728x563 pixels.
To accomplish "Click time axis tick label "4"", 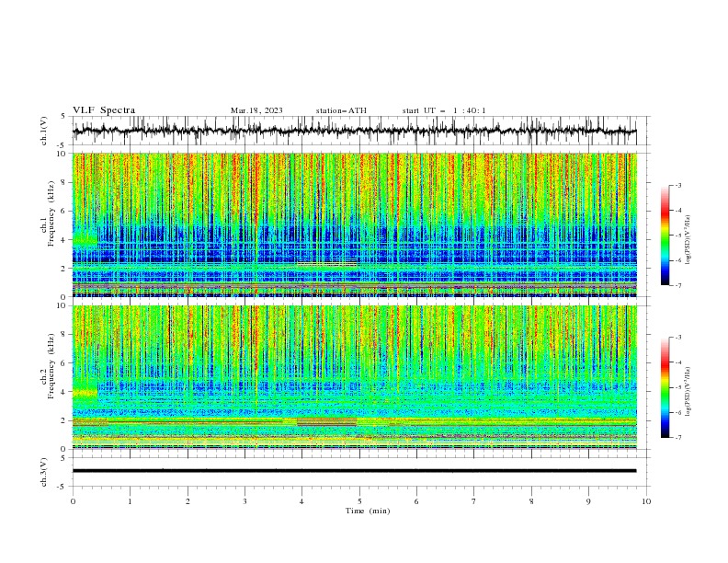I will click(301, 501).
